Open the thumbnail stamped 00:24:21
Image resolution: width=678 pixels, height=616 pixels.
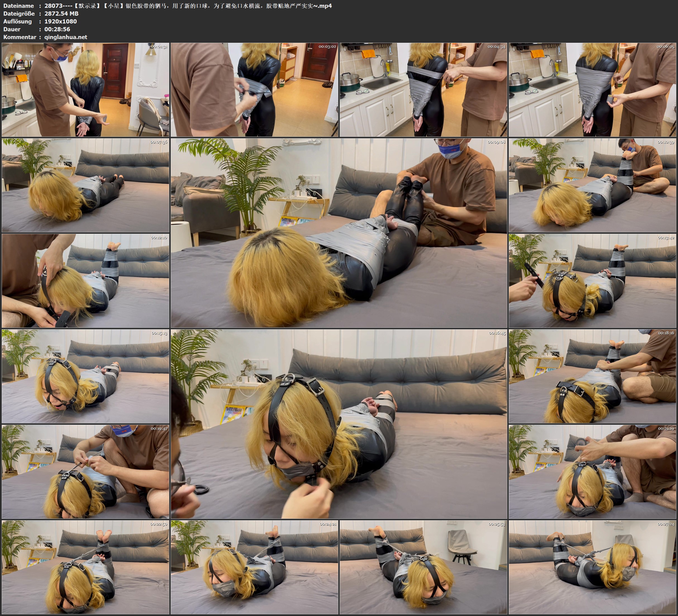[254, 567]
